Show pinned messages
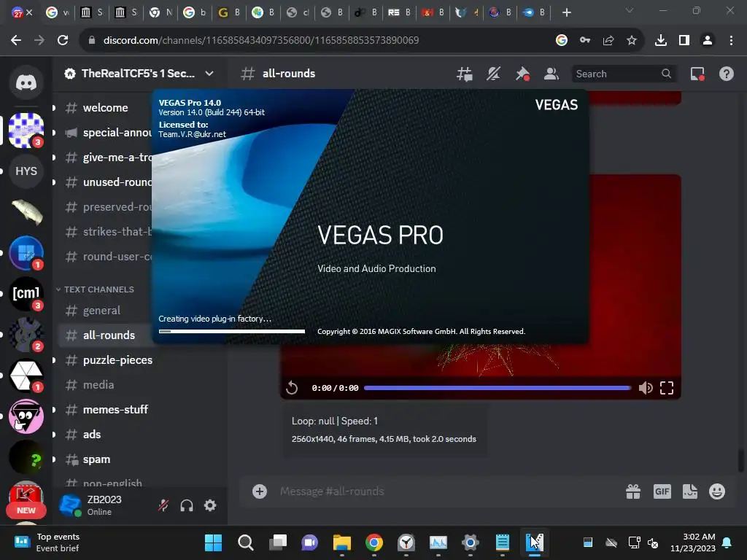Viewport: 747px width, 560px height. click(x=522, y=74)
